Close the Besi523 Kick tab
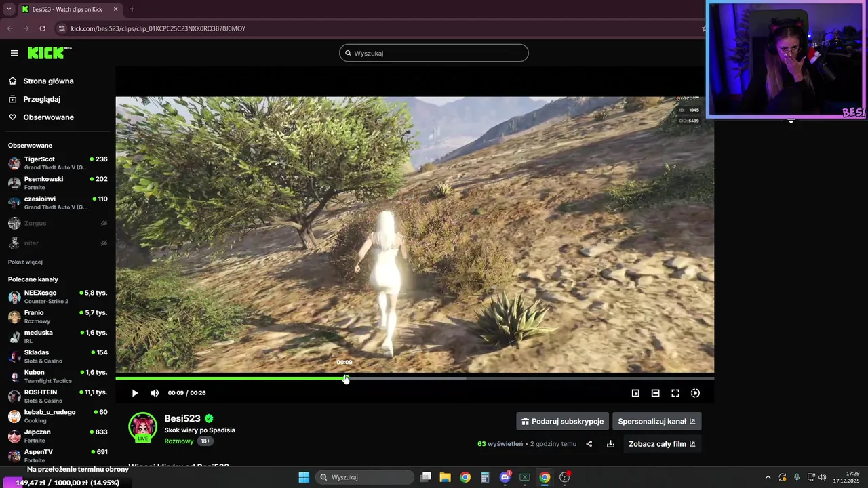Viewport: 868px width, 488px height. tap(115, 9)
